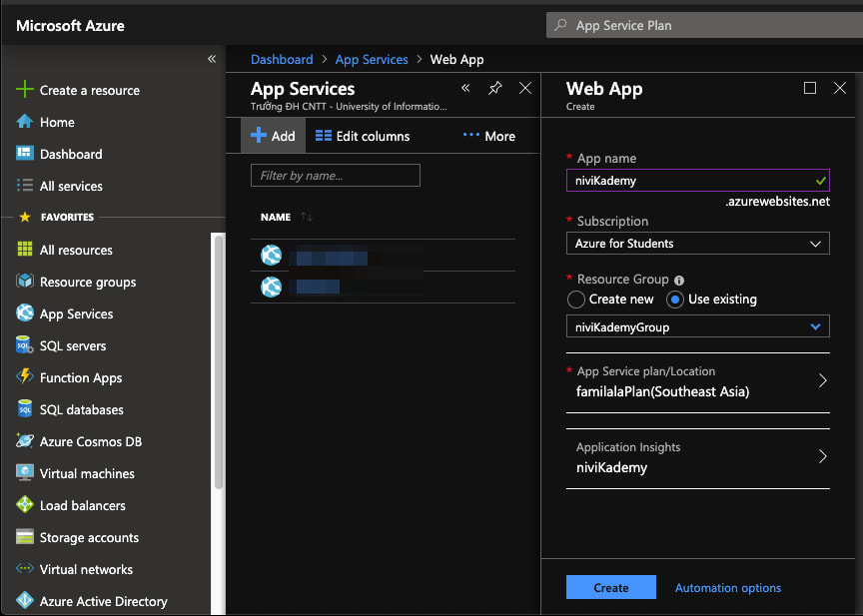This screenshot has width=863, height=616.
Task: Click the Filter by name field
Action: coord(336,175)
